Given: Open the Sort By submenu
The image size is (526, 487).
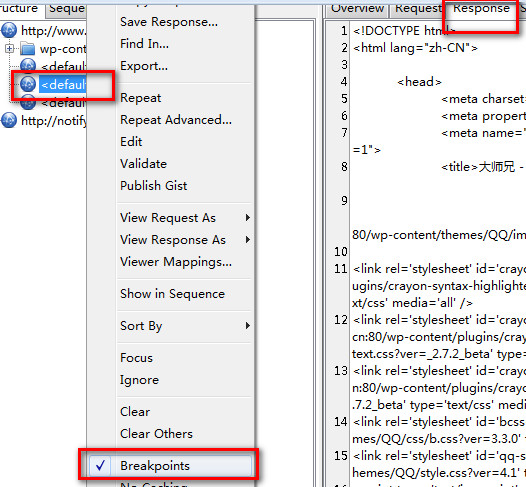Looking at the screenshot, I should pyautogui.click(x=185, y=326).
